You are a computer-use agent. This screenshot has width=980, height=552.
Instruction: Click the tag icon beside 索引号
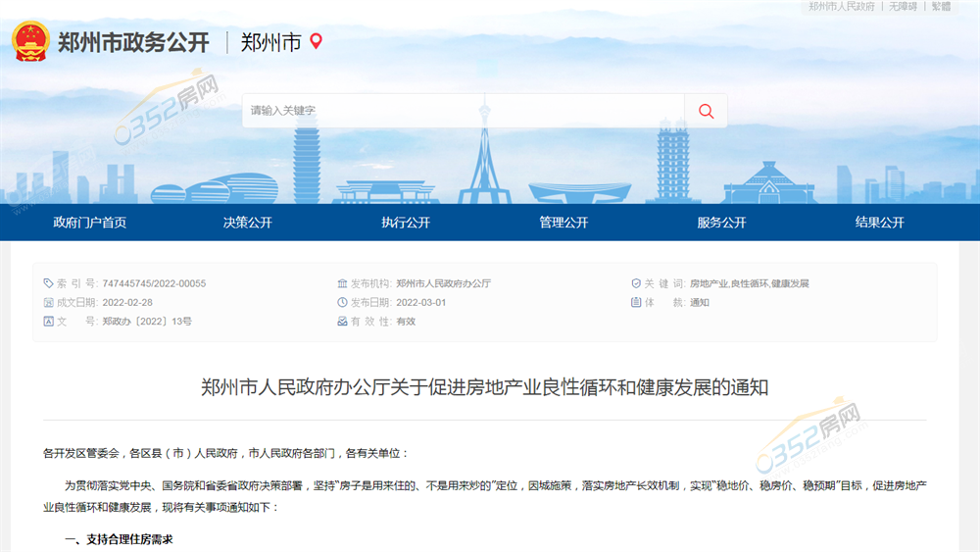[49, 283]
